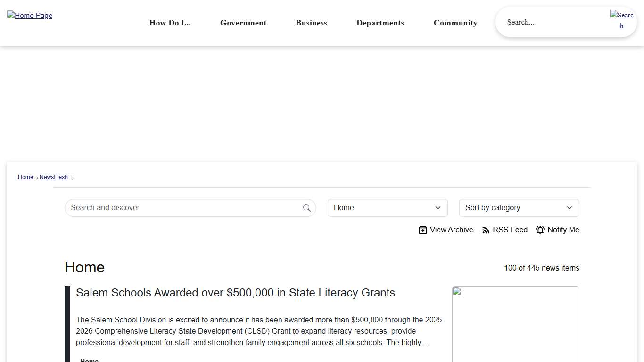Click the magnifier icon in Search and discover
The width and height of the screenshot is (644, 362).
pos(307,208)
